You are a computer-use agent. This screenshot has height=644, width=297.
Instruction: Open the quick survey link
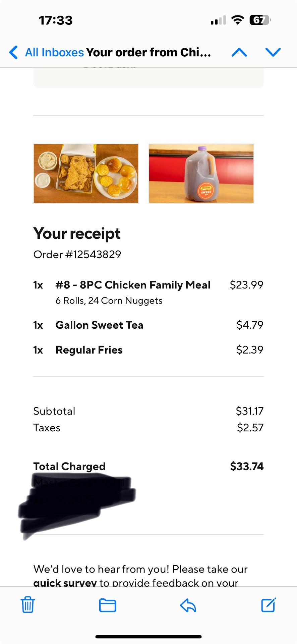point(65,583)
